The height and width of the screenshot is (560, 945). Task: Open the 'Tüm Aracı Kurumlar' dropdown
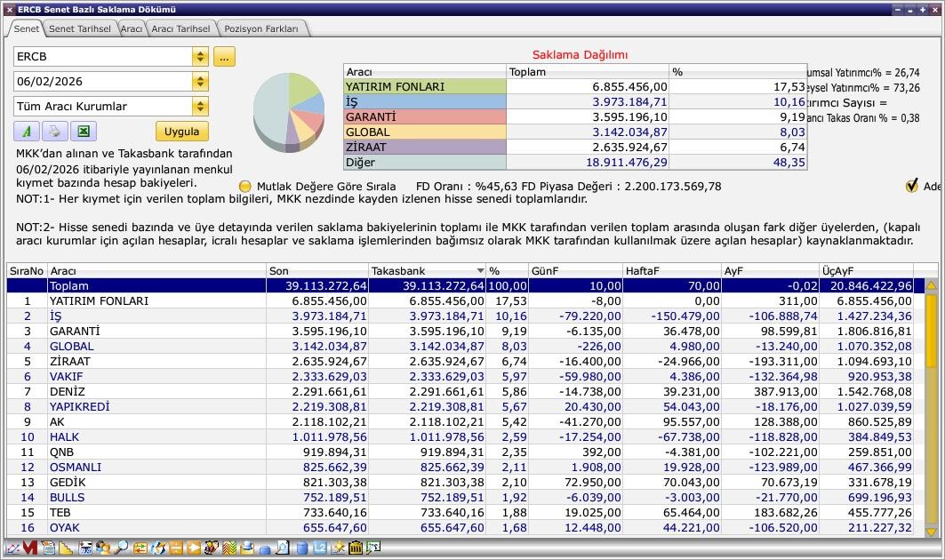coord(200,107)
